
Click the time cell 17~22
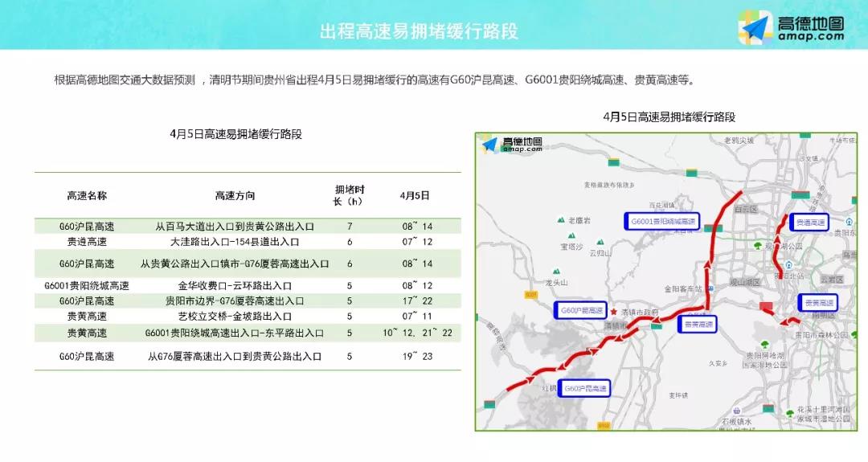(x=417, y=301)
